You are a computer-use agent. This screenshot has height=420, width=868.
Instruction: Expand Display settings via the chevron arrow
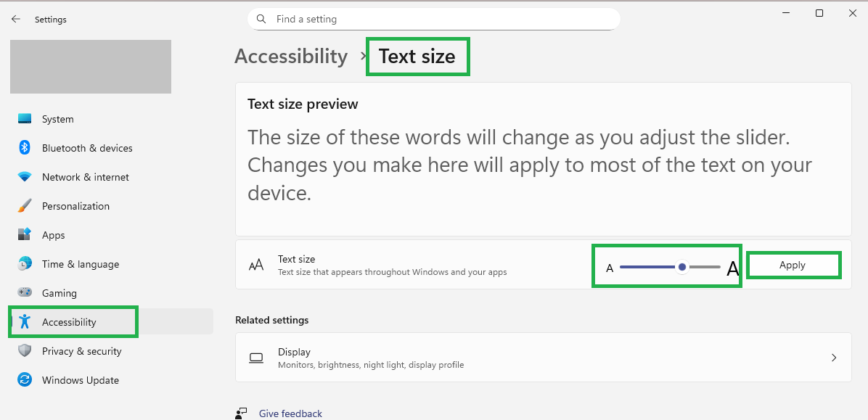[834, 358]
